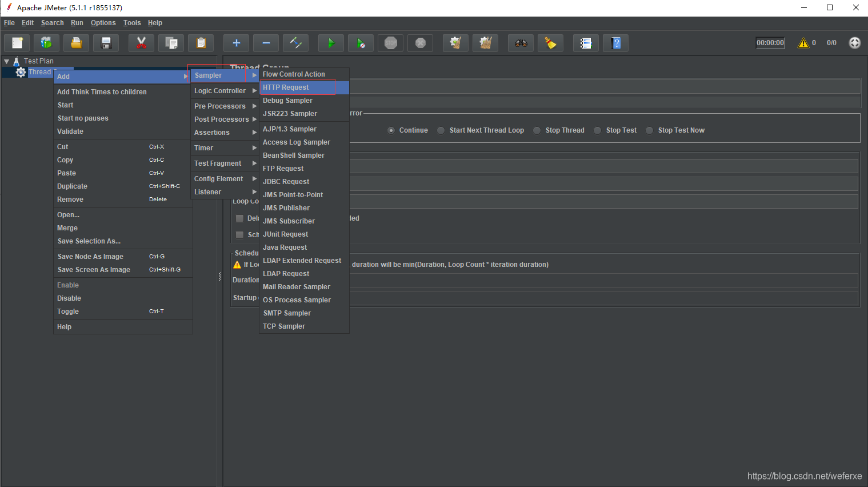Click the Startup delay input field
Viewport: 868px width, 487px height.
603,298
